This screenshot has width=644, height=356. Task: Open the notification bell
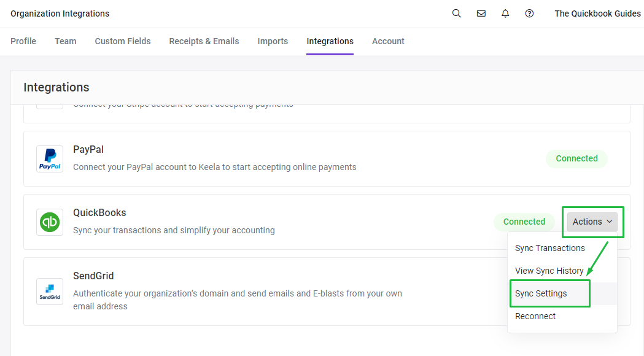[x=505, y=13]
